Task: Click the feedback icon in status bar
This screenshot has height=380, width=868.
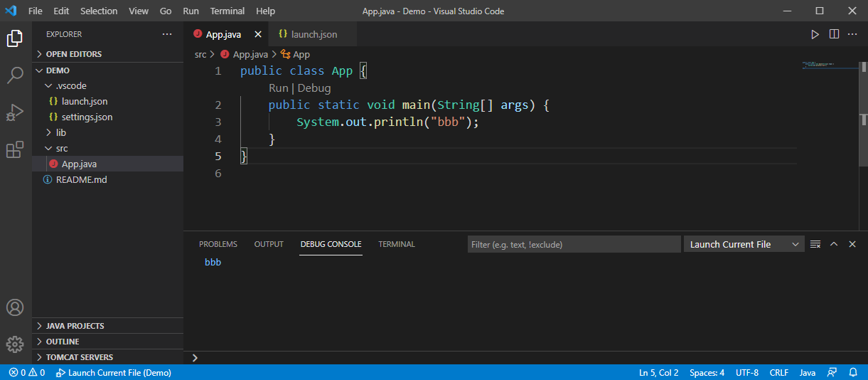Action: [832, 372]
